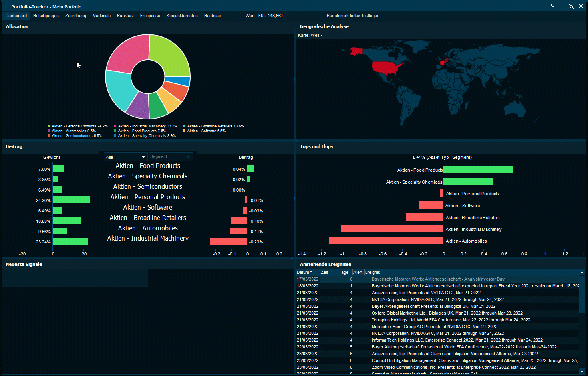Click scroll-down arrow in events table
This screenshot has width=588, height=376.
pyautogui.click(x=582, y=372)
